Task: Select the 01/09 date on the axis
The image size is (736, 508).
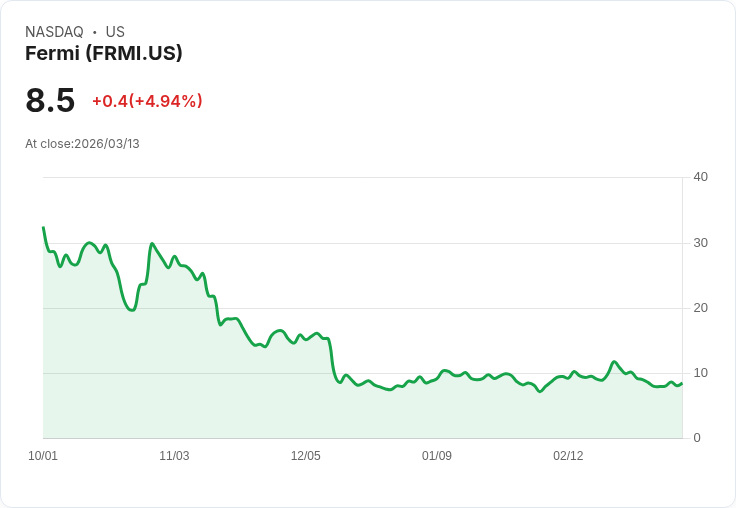Action: [437, 456]
